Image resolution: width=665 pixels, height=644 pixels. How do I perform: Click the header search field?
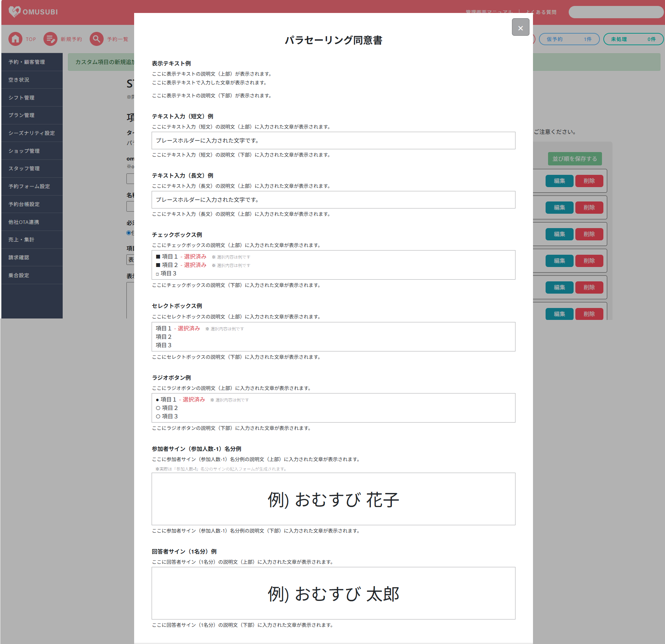click(x=615, y=12)
